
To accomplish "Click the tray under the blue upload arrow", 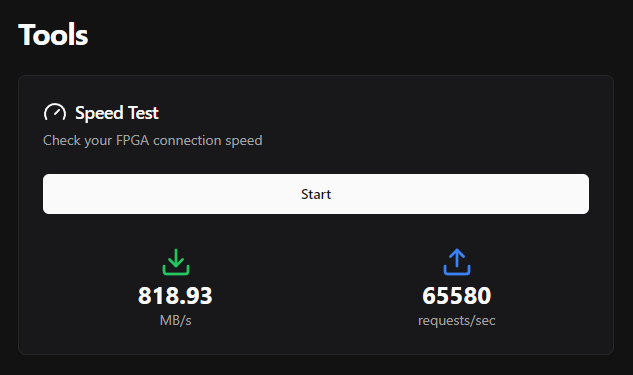I will coord(457,272).
